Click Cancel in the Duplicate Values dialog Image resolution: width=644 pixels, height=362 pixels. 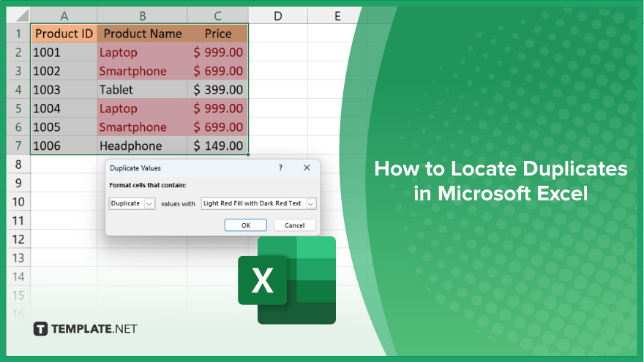pyautogui.click(x=294, y=225)
